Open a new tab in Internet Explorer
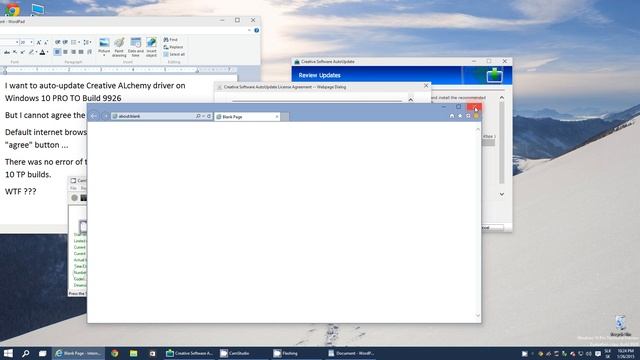This screenshot has height=360, width=640. coord(285,117)
